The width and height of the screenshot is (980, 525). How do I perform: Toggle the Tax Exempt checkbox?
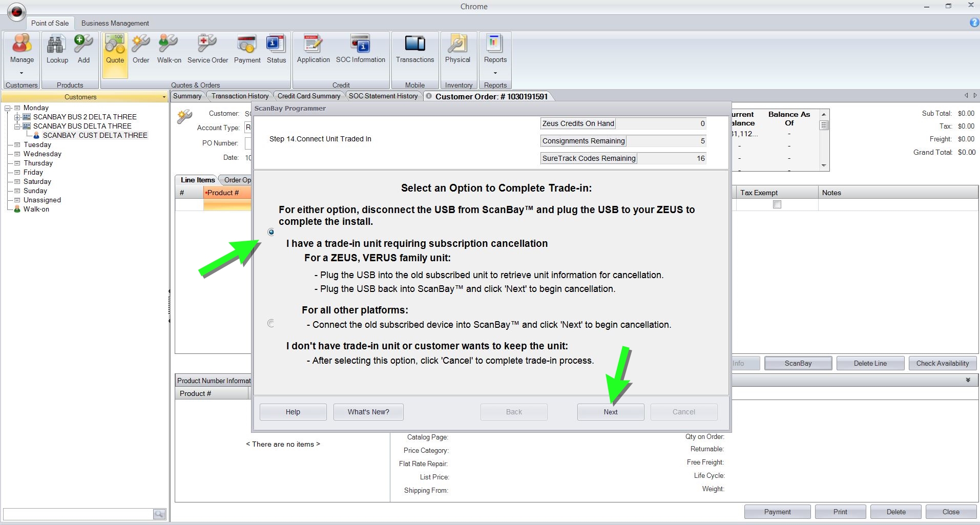777,205
